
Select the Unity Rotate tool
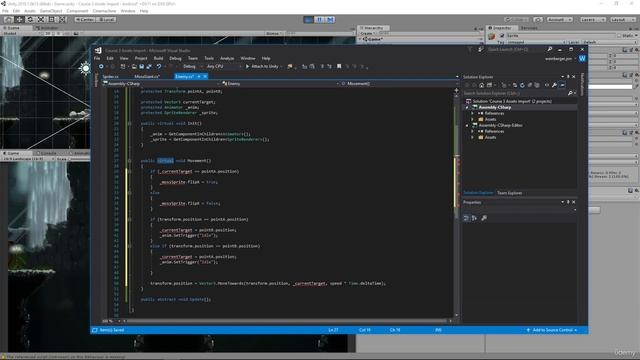pos(30,19)
